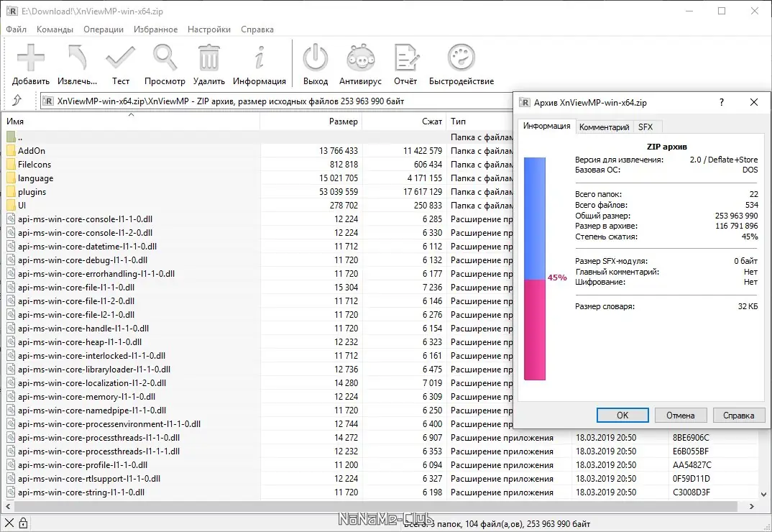Sort by the Имя column header
The height and width of the screenshot is (532, 772).
tap(131, 121)
